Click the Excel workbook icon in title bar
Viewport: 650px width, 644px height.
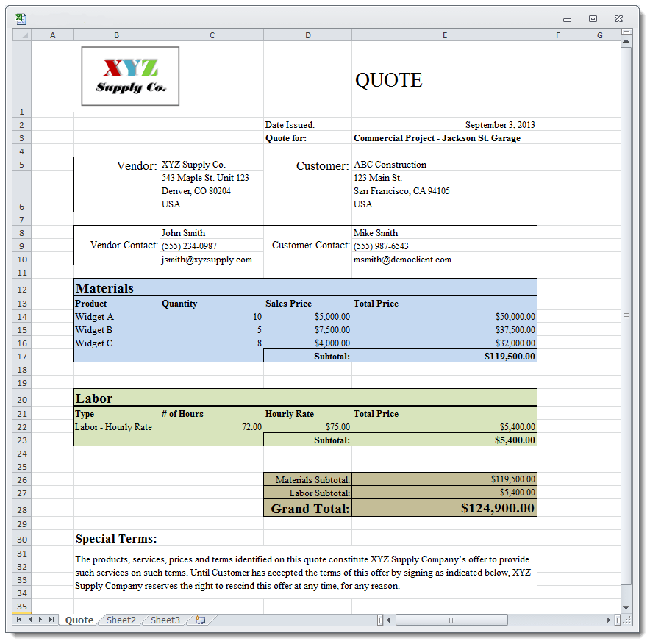point(21,19)
